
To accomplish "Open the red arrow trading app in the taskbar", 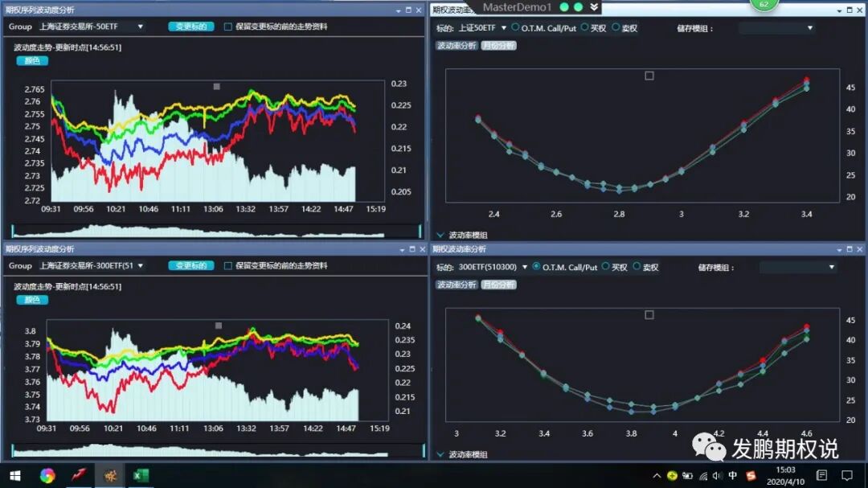I will click(79, 474).
